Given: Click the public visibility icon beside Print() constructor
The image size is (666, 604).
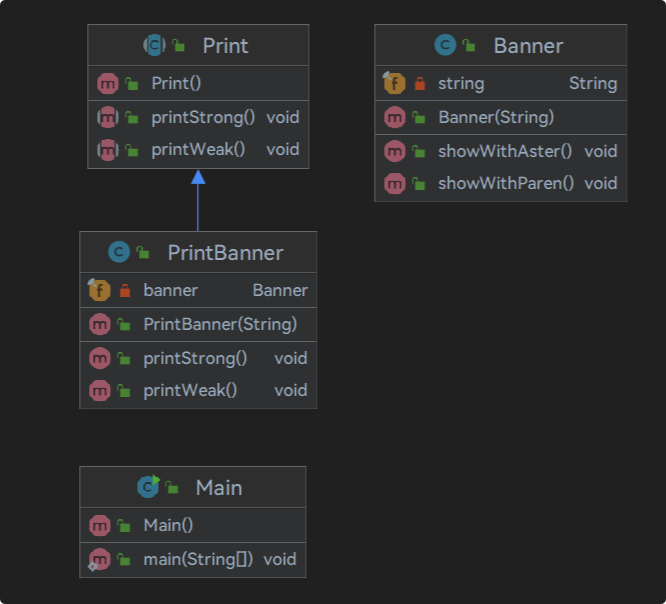Looking at the screenshot, I should tap(132, 84).
